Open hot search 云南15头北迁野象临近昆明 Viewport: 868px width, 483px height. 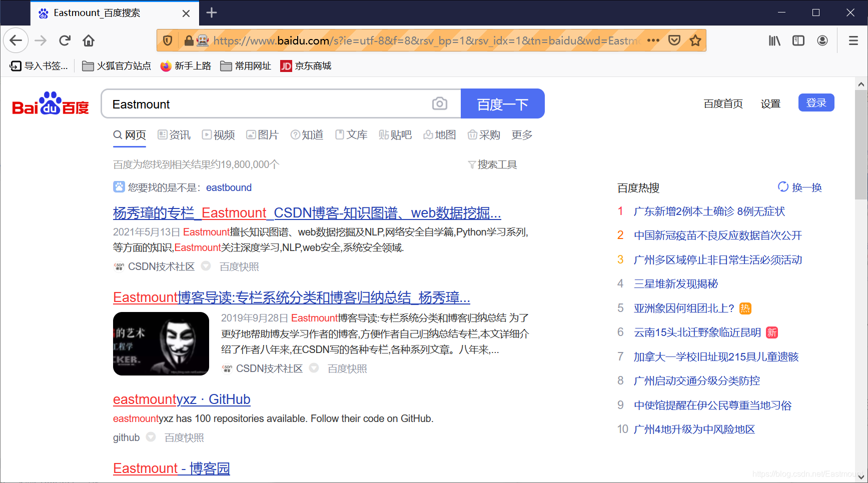(x=697, y=332)
